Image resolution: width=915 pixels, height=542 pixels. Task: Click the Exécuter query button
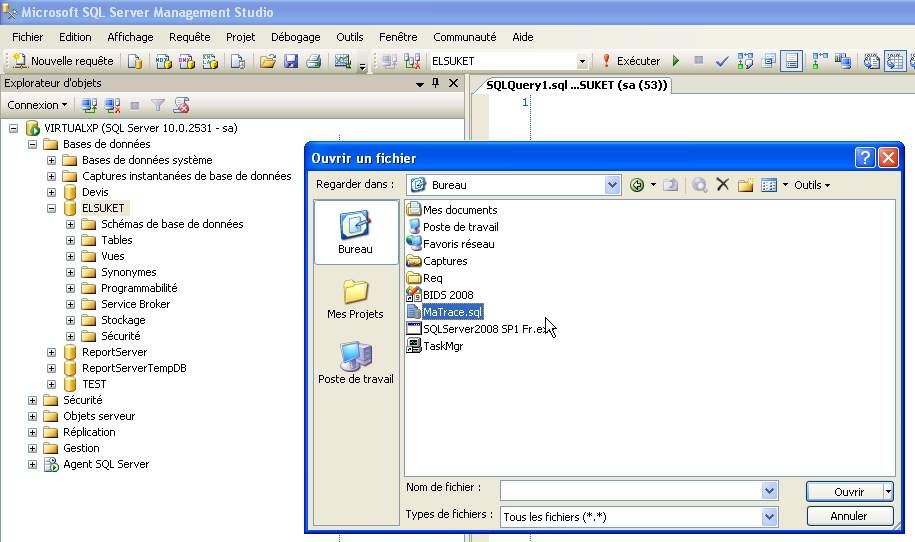pos(630,61)
